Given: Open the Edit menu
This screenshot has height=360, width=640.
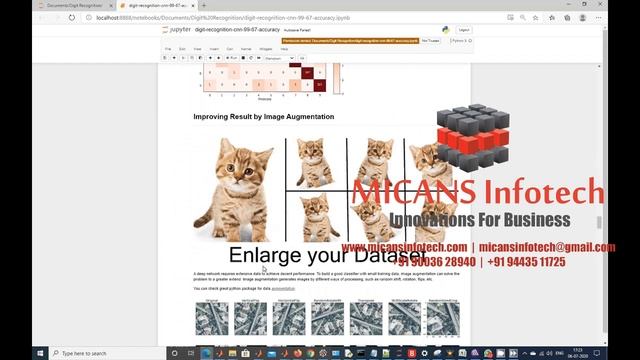Looking at the screenshot, I should point(182,49).
